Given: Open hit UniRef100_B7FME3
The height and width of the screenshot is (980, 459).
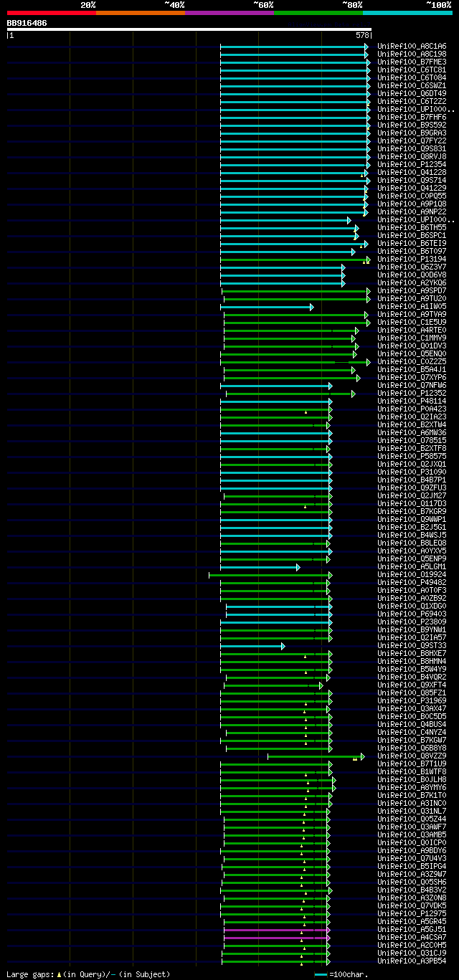Looking at the screenshot, I should click(x=412, y=62).
